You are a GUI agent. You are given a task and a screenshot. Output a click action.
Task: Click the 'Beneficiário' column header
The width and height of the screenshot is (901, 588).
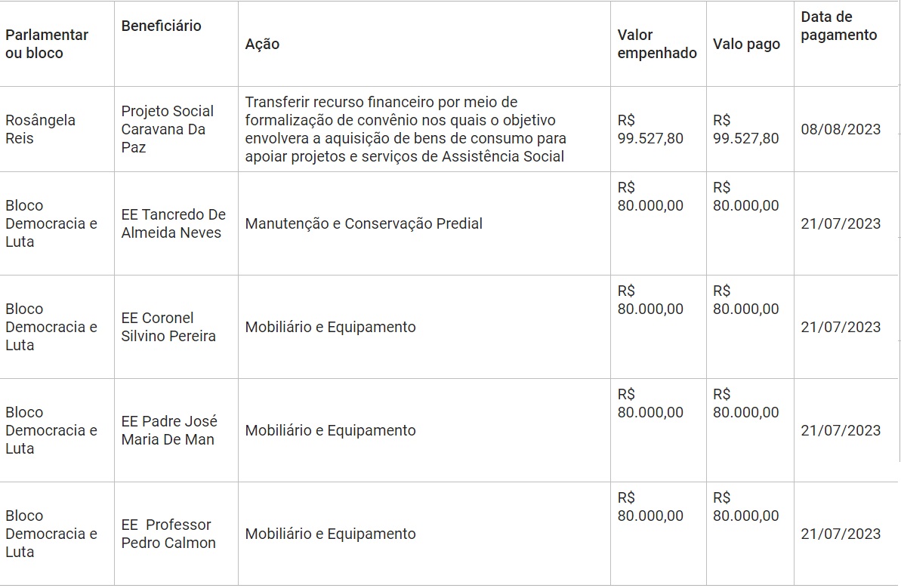coord(161,26)
